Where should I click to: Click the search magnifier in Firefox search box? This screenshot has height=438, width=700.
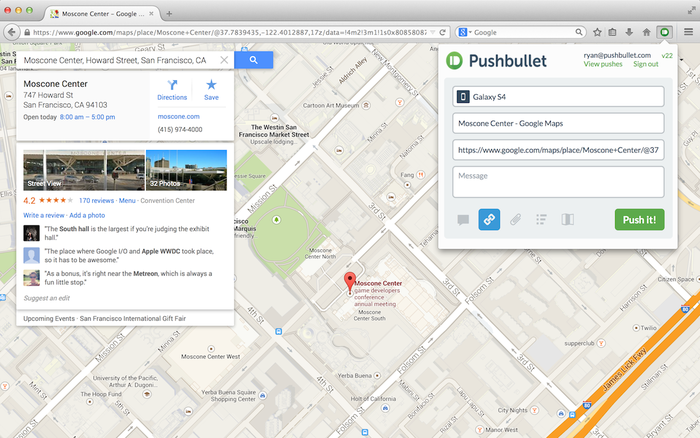[579, 32]
